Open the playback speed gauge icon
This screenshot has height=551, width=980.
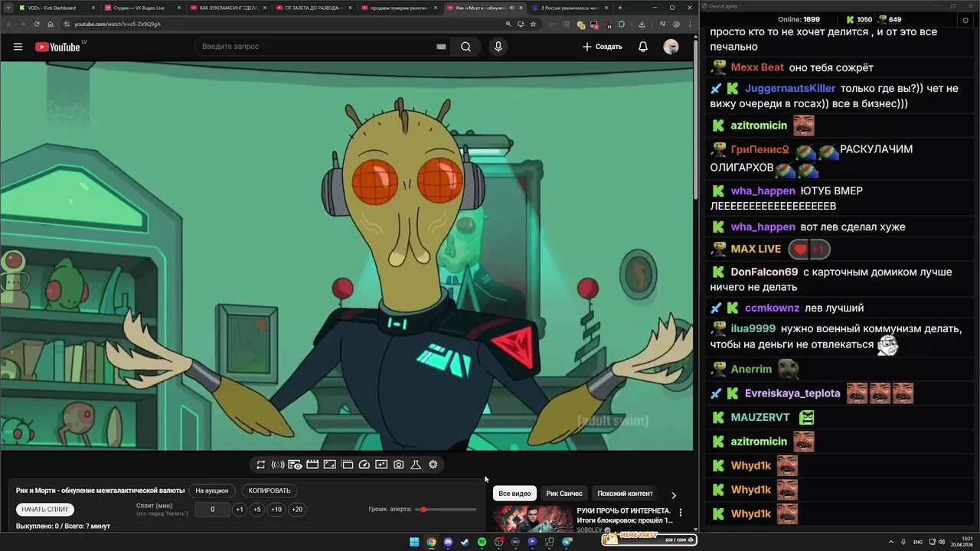tap(364, 465)
